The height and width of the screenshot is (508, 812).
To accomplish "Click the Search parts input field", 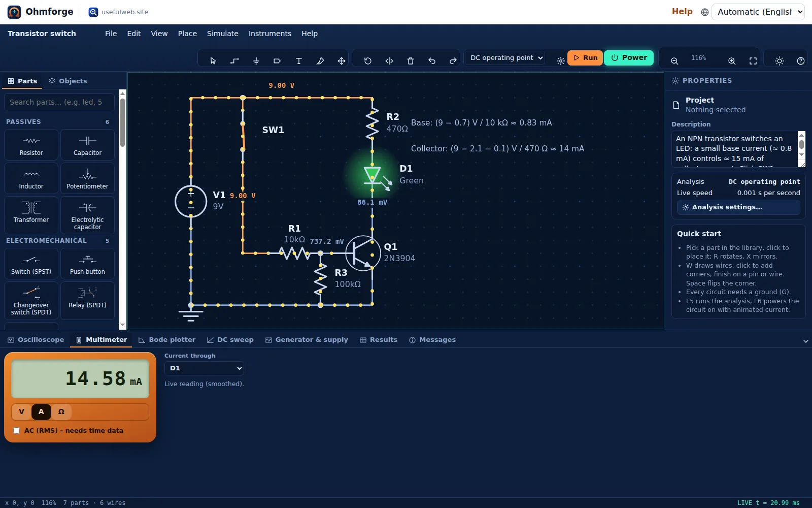I will (59, 102).
